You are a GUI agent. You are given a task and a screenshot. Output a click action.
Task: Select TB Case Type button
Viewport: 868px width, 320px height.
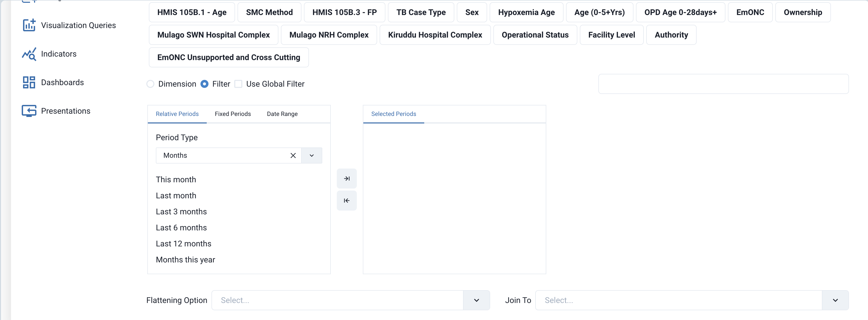(421, 13)
